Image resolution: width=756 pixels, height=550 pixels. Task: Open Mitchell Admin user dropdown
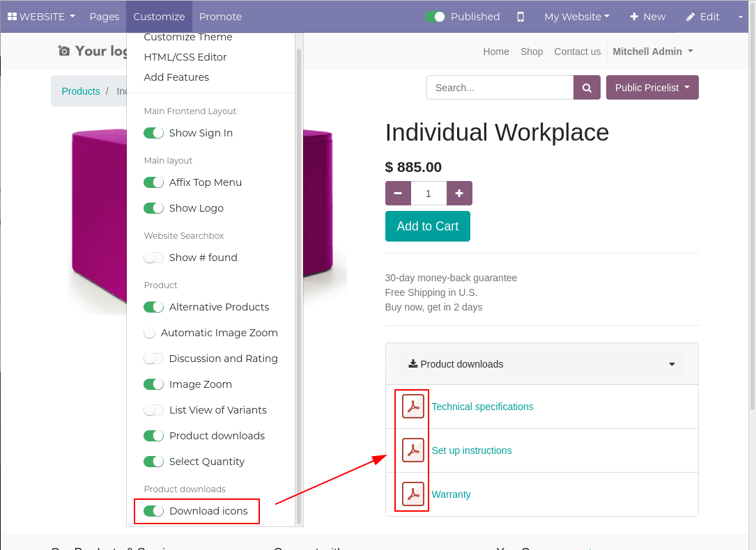[653, 52]
